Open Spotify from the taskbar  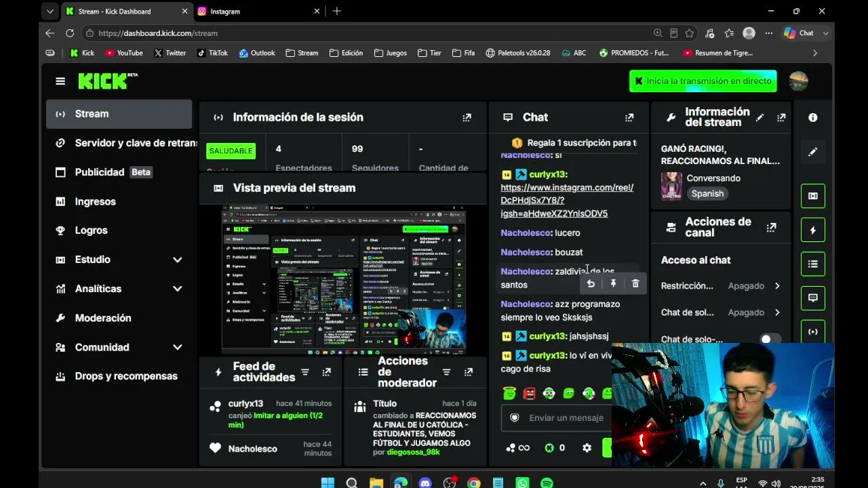(547, 483)
